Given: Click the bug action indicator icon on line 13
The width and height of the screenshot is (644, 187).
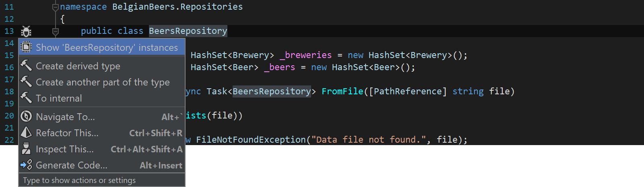Looking at the screenshot, I should (26, 31).
